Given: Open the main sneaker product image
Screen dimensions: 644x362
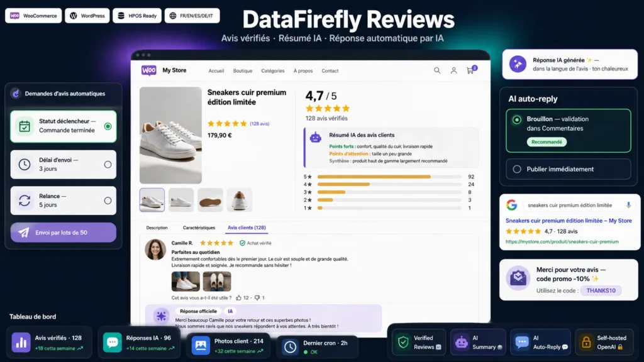Looking at the screenshot, I should (170, 135).
